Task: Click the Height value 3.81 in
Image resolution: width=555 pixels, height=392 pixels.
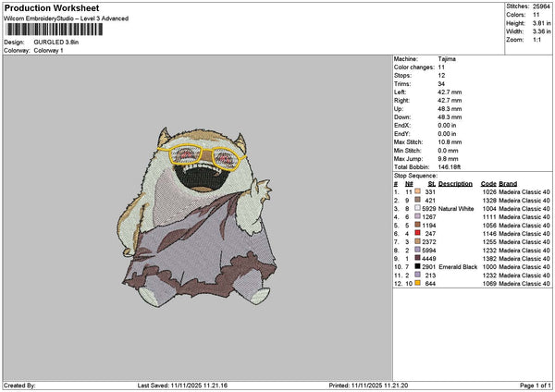Action: (541, 23)
